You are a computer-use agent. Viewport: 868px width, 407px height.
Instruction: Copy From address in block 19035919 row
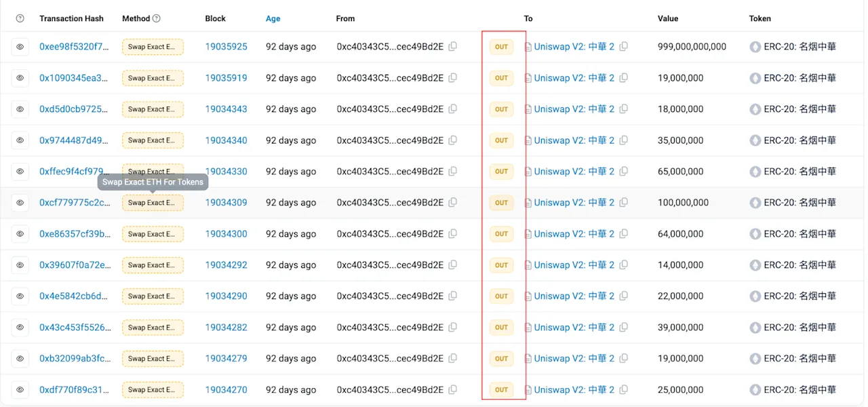[452, 78]
